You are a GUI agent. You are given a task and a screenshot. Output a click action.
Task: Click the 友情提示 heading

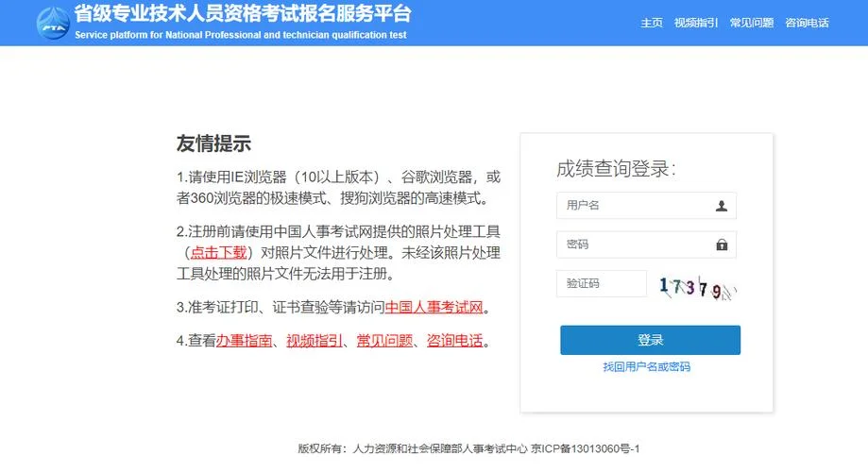[x=213, y=143]
